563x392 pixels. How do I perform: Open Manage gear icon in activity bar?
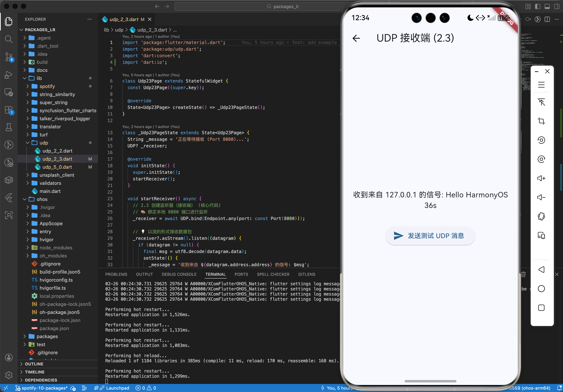[9, 375]
